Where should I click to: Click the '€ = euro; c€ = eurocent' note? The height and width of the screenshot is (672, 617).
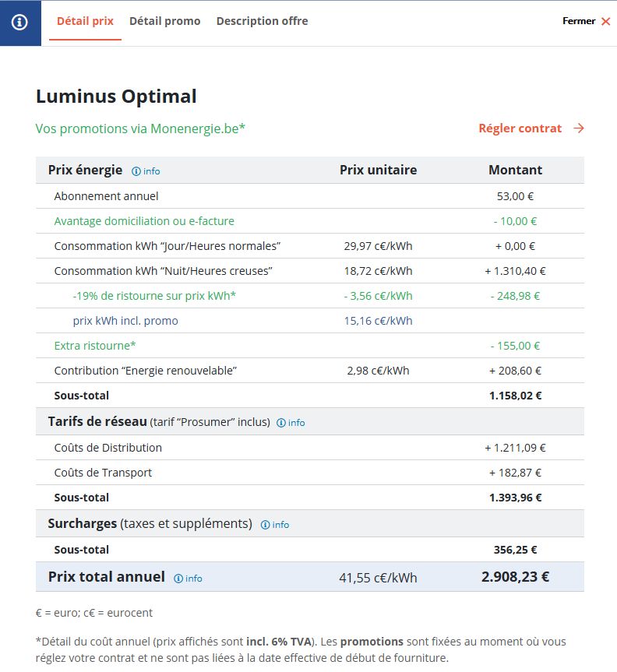[x=94, y=613]
